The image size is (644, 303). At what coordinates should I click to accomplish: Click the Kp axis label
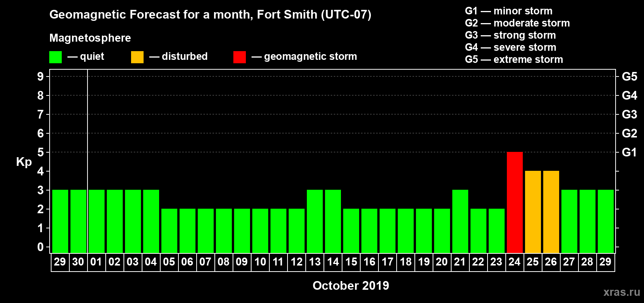(x=24, y=162)
